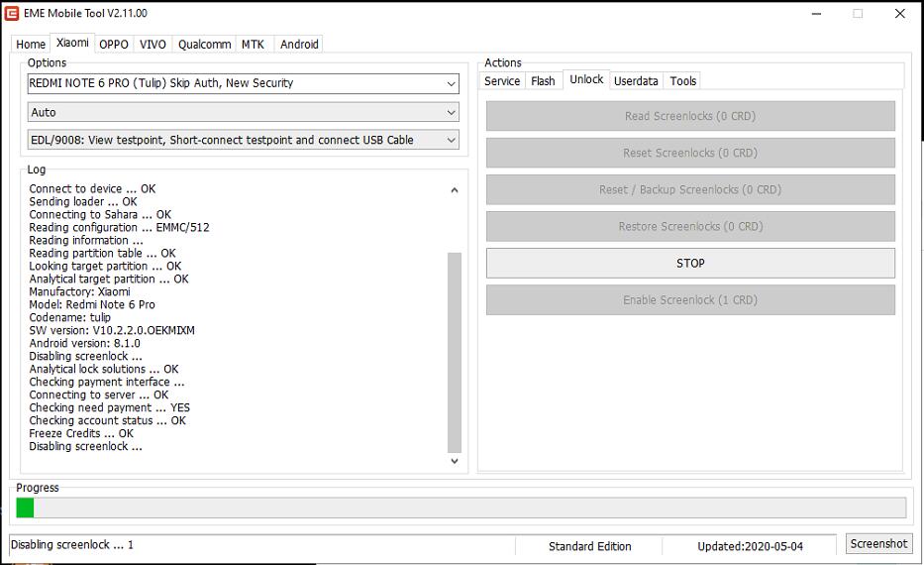Switch to the Flash actions tab
This screenshot has width=924, height=565.
tap(543, 81)
